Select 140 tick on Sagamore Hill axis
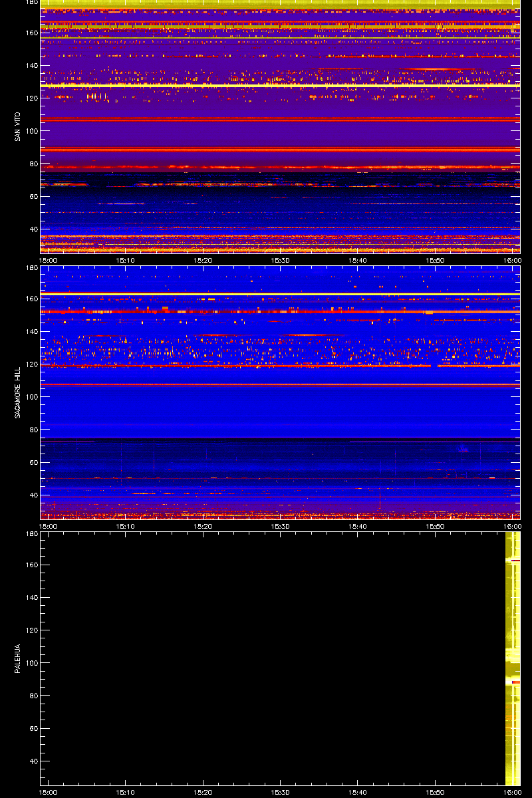Viewport: 532px width, 798px height. coord(32,332)
